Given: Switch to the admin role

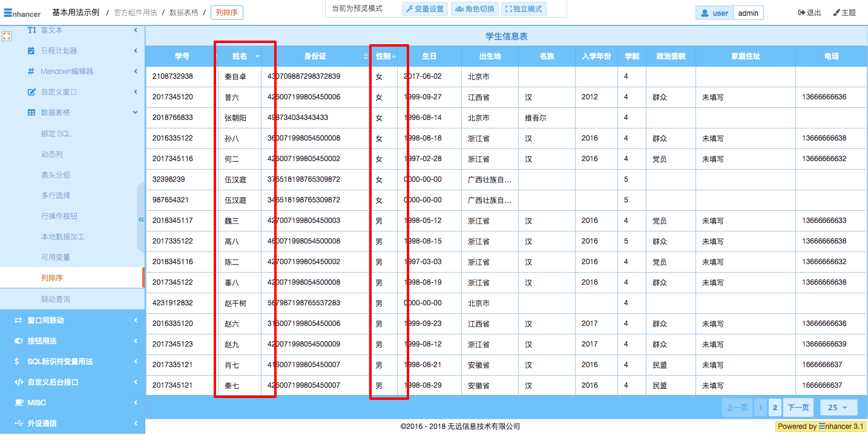Looking at the screenshot, I should click(x=748, y=13).
